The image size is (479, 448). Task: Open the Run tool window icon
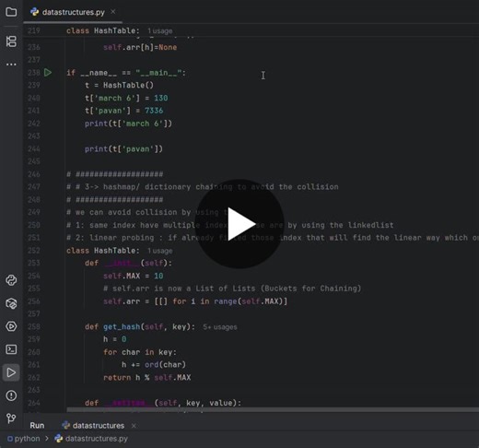pyautogui.click(x=11, y=372)
